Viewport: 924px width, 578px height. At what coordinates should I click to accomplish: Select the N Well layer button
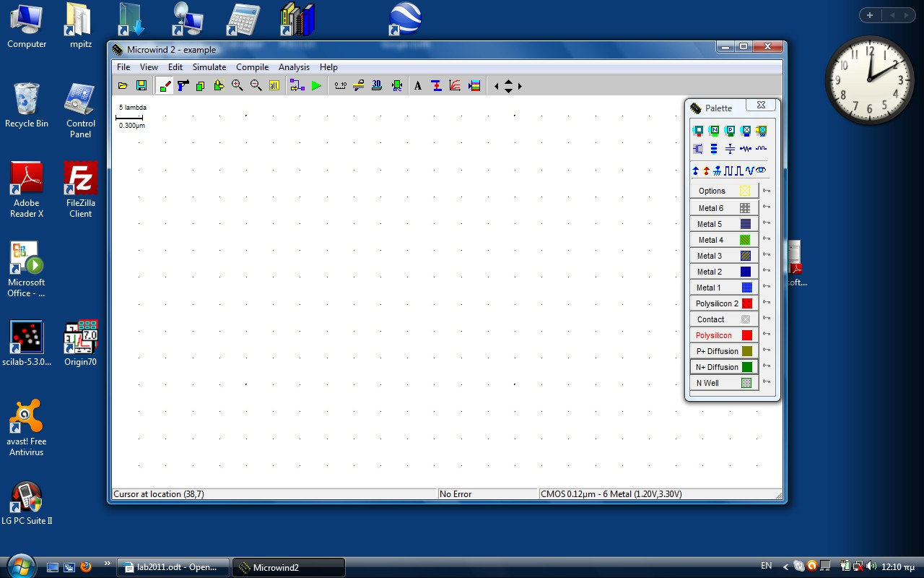pyautogui.click(x=724, y=383)
